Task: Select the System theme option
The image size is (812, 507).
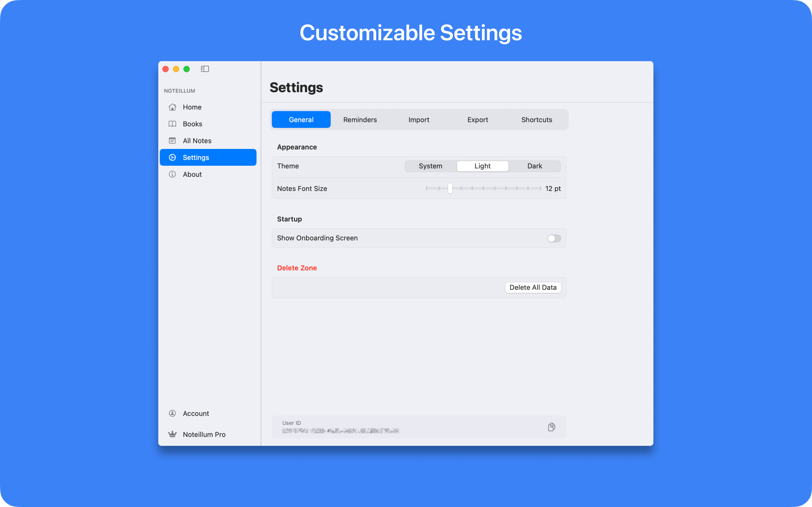Action: tap(430, 166)
